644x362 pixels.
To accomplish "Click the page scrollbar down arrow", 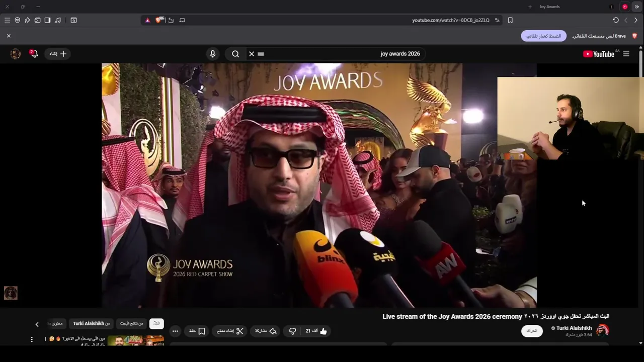I will coord(640,343).
